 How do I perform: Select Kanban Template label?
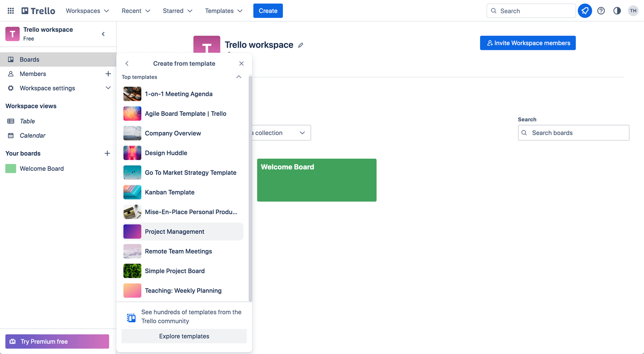(x=170, y=192)
